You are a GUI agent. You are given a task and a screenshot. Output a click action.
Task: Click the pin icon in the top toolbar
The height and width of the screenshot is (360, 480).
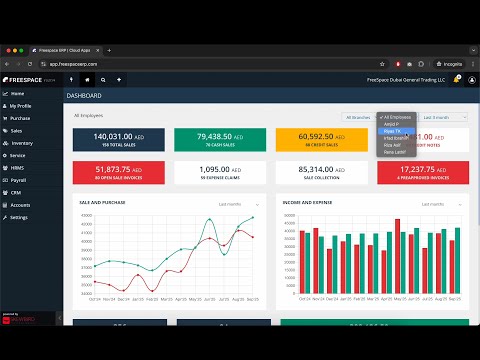click(x=71, y=80)
